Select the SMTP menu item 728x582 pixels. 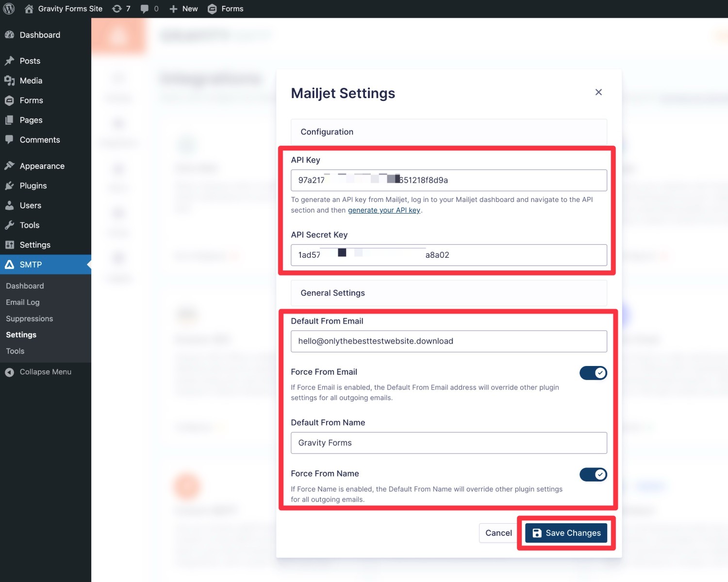(x=46, y=265)
